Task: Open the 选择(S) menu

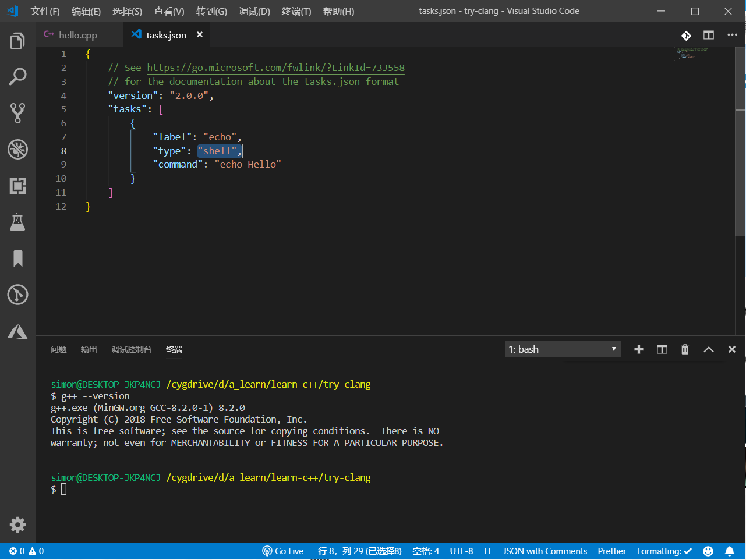Action: click(x=127, y=11)
